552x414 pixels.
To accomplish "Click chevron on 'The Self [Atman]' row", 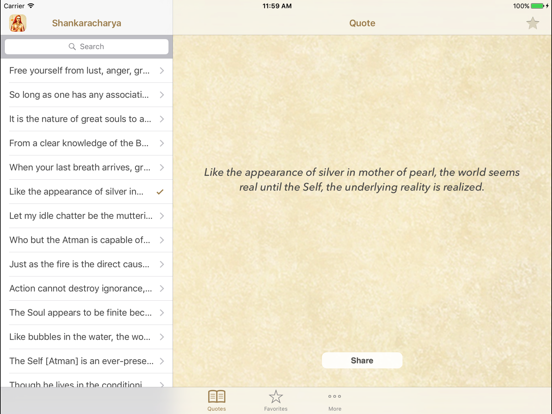I will 162,361.
